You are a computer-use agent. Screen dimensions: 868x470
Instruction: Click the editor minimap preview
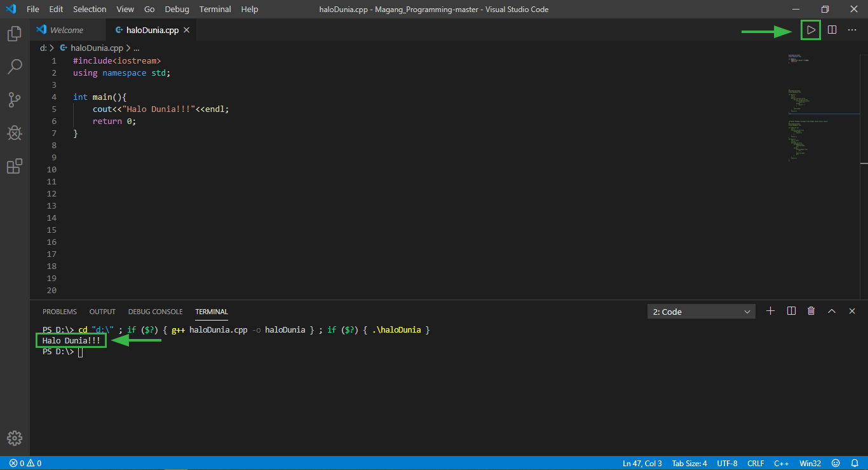click(823, 108)
